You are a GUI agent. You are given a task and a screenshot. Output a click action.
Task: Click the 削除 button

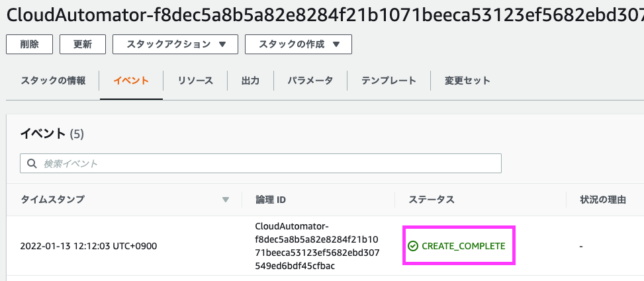29,44
